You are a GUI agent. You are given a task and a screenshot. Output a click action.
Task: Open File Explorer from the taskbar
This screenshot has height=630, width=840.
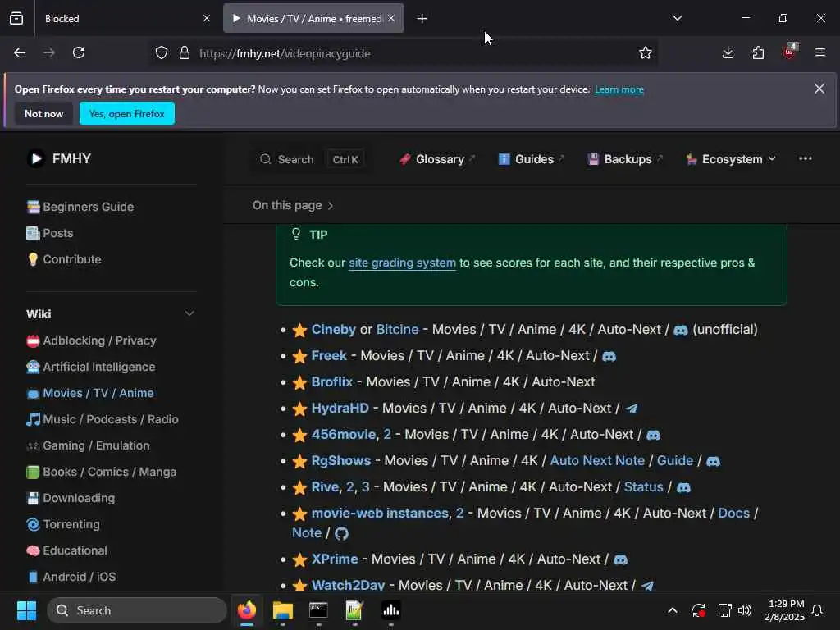[x=282, y=610]
